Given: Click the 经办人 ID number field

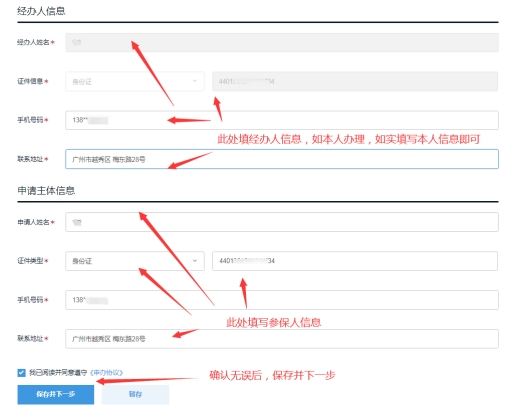Looking at the screenshot, I should [x=355, y=81].
